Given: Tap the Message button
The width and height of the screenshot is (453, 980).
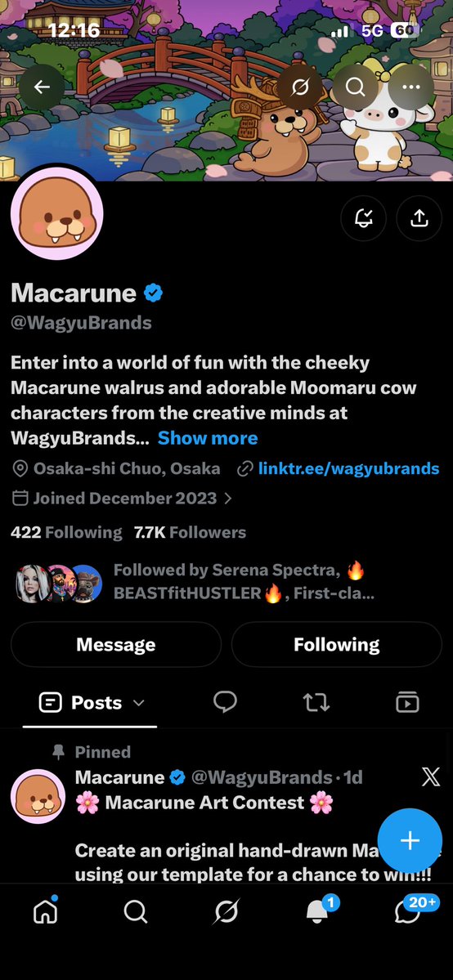Looking at the screenshot, I should [x=116, y=644].
